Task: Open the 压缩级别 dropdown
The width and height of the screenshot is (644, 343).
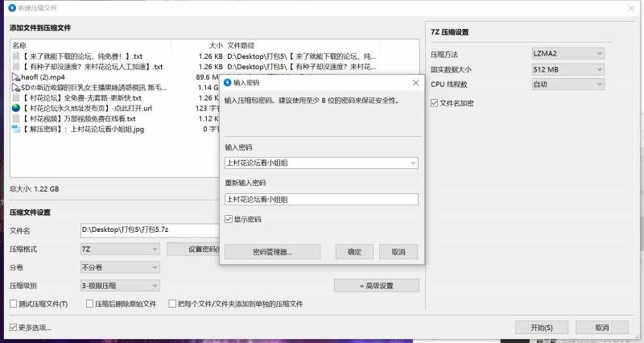Action: click(119, 285)
